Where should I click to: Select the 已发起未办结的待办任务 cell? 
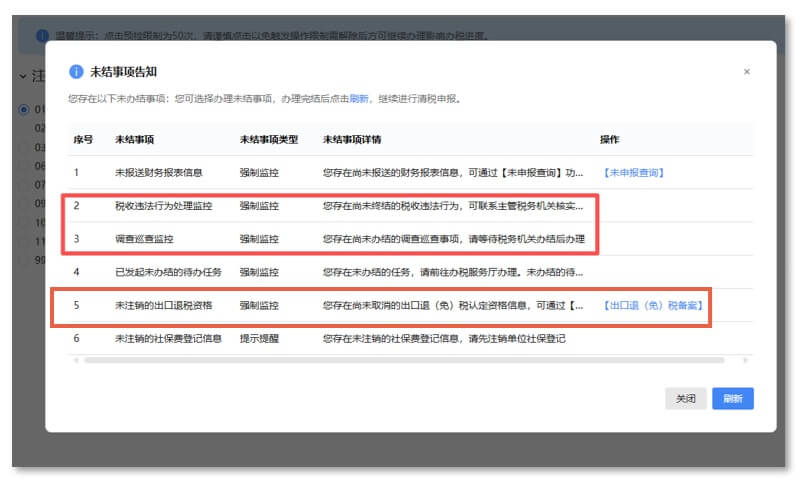(x=168, y=272)
